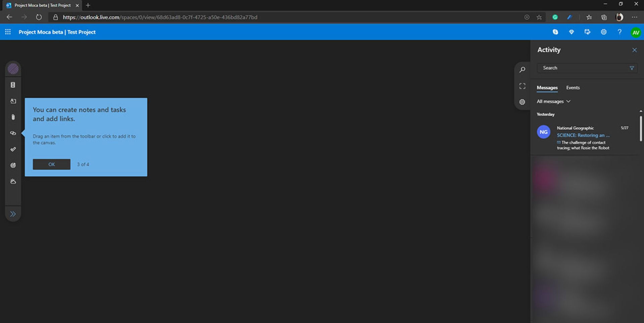Select the note tool in the toolbar
The width and height of the screenshot is (644, 323).
(x=13, y=101)
